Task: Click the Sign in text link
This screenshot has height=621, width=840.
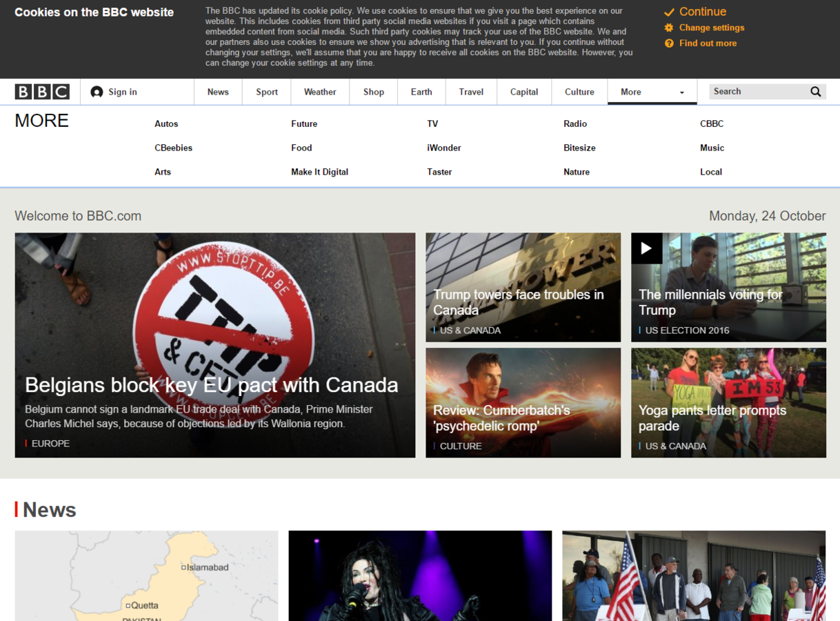Action: 123,92
